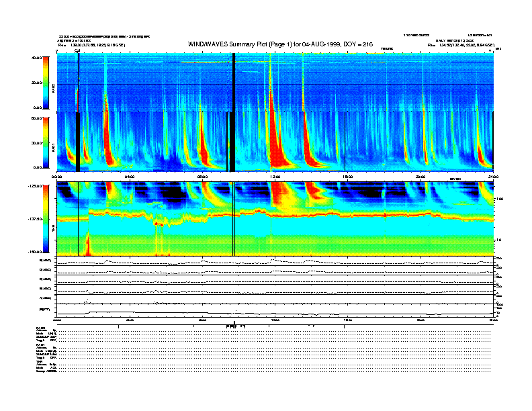Click the wide black data gap in RAD2
This screenshot has width=532, height=411.
[x=234, y=83]
